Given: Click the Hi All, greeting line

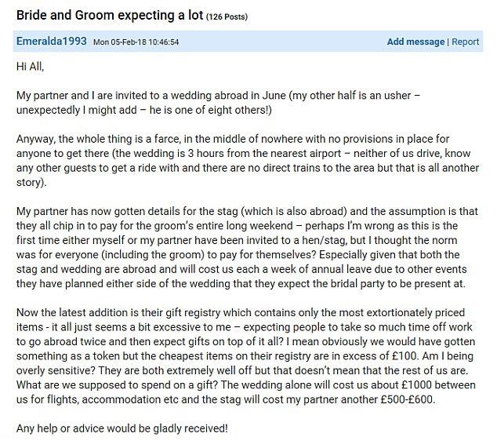Looking at the screenshot, I should [x=30, y=67].
